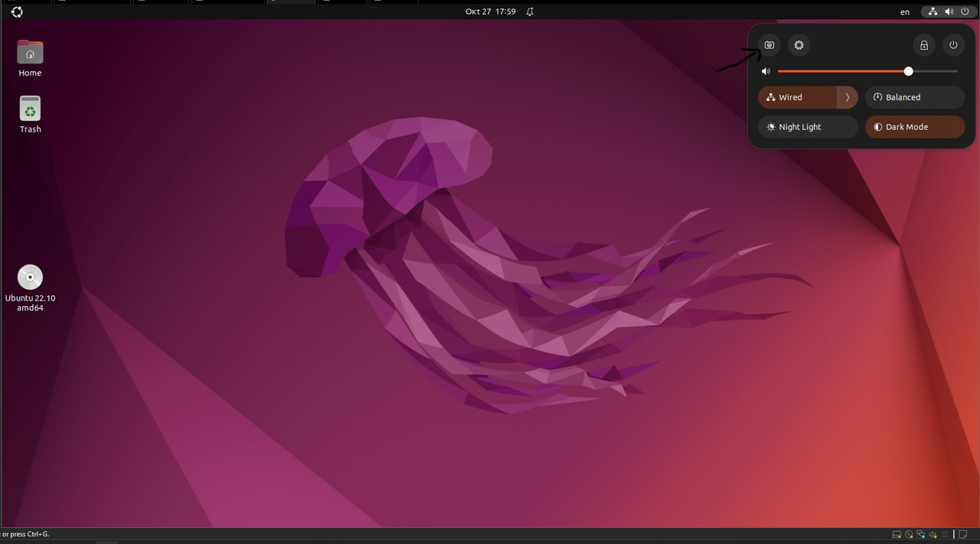The image size is (980, 544).
Task: Open the Ubuntu 22.10 amd64 disc icon
Action: pyautogui.click(x=30, y=288)
